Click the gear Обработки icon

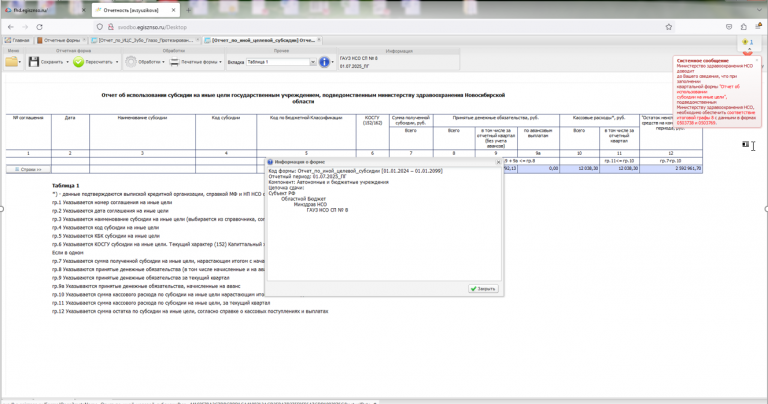tap(131, 62)
